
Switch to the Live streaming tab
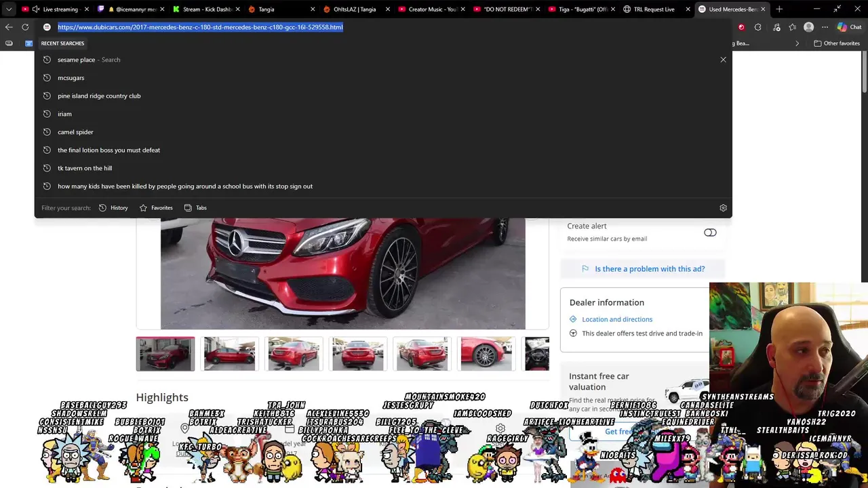(54, 9)
